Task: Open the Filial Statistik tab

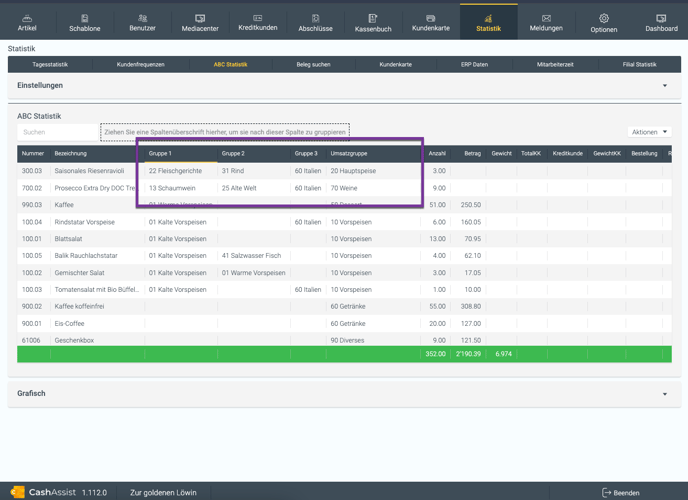Action: click(639, 64)
